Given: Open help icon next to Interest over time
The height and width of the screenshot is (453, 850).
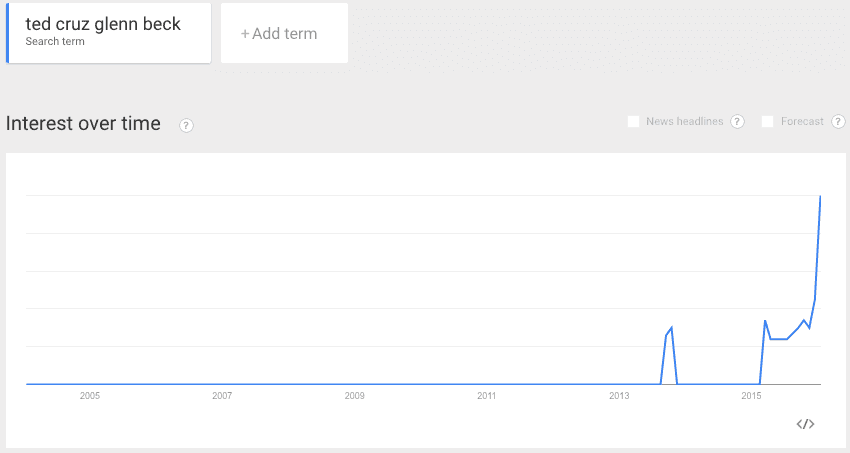Looking at the screenshot, I should point(186,126).
